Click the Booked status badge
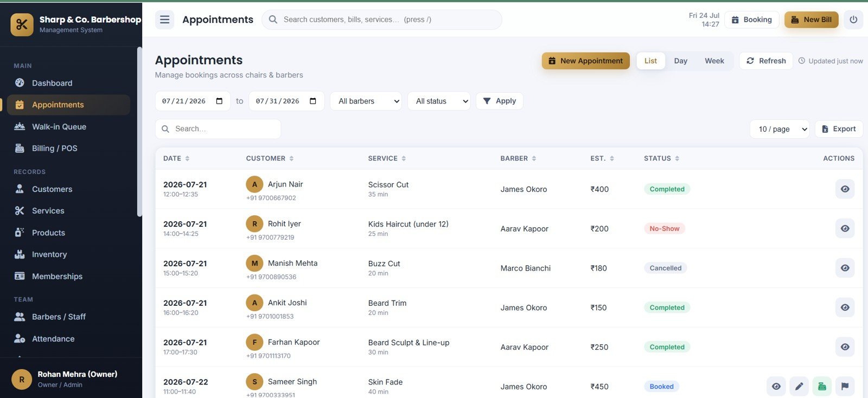Image resolution: width=868 pixels, height=398 pixels. (x=662, y=387)
